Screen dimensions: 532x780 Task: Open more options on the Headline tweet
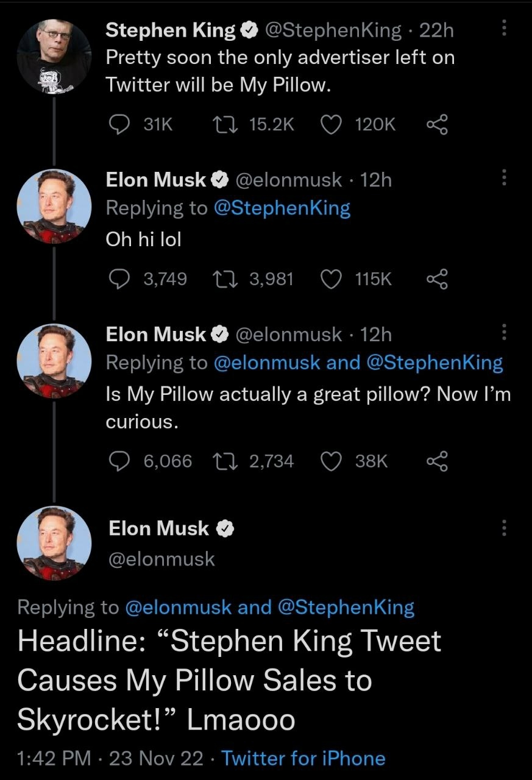(x=503, y=528)
